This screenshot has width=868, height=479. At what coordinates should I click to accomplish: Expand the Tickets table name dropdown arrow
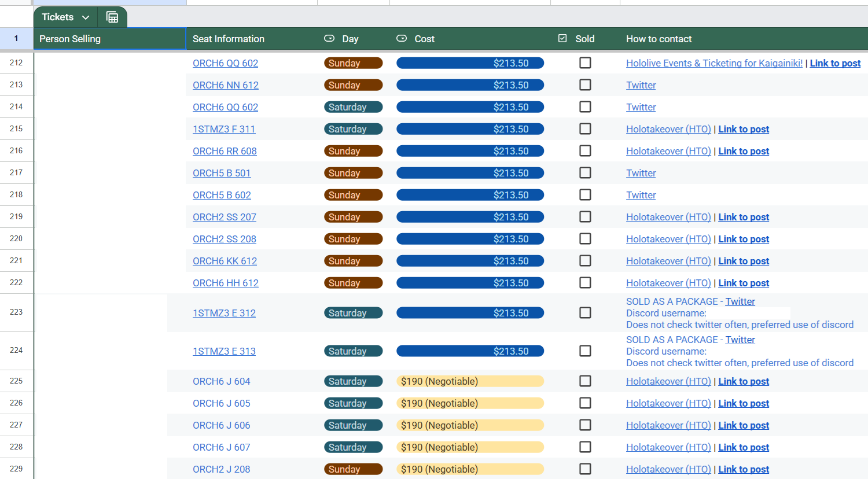click(x=86, y=17)
